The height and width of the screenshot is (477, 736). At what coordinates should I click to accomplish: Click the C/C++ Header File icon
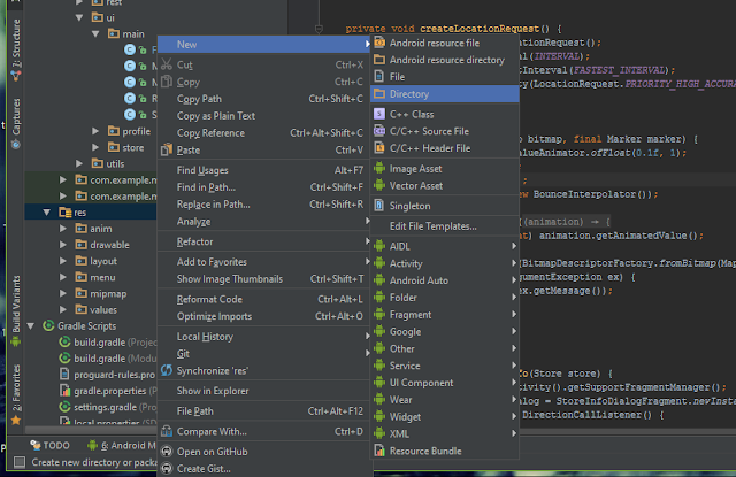(379, 148)
